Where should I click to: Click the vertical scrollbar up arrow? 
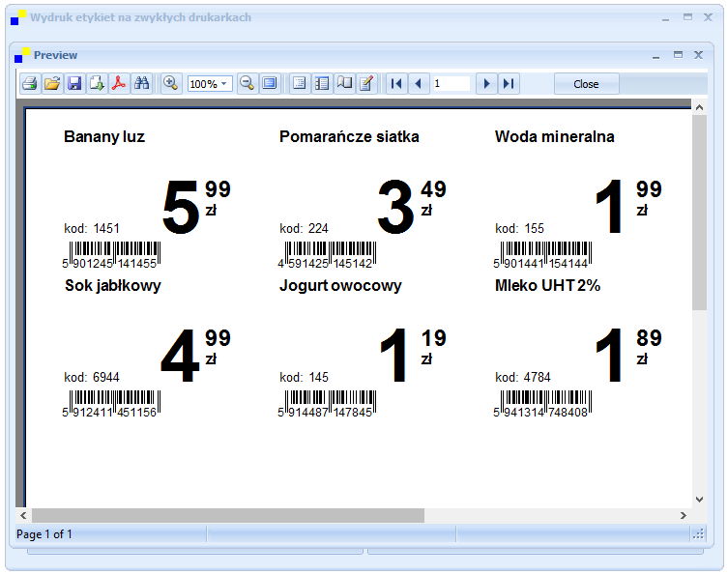(699, 107)
